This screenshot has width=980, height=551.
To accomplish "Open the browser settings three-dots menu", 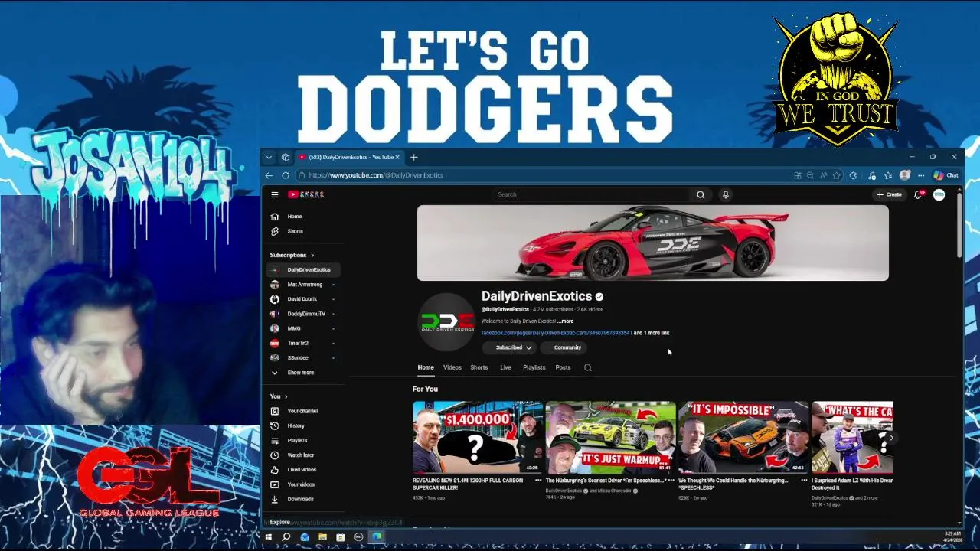I will coord(921,175).
